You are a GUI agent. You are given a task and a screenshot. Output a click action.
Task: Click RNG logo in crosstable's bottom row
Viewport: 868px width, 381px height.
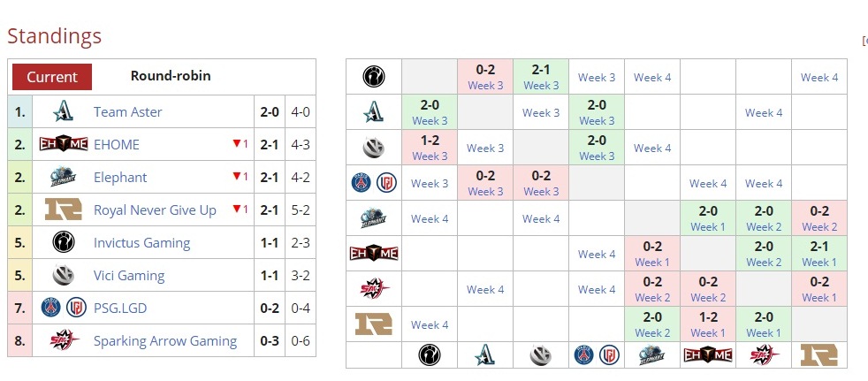(x=819, y=355)
